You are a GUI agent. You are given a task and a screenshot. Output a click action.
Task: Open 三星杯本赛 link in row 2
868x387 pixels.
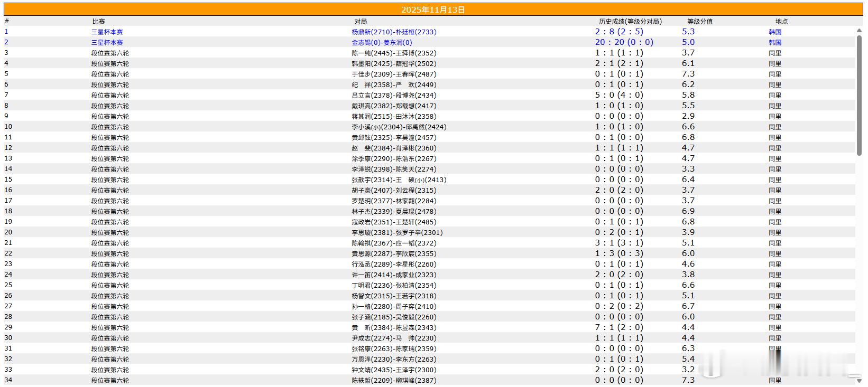[107, 42]
